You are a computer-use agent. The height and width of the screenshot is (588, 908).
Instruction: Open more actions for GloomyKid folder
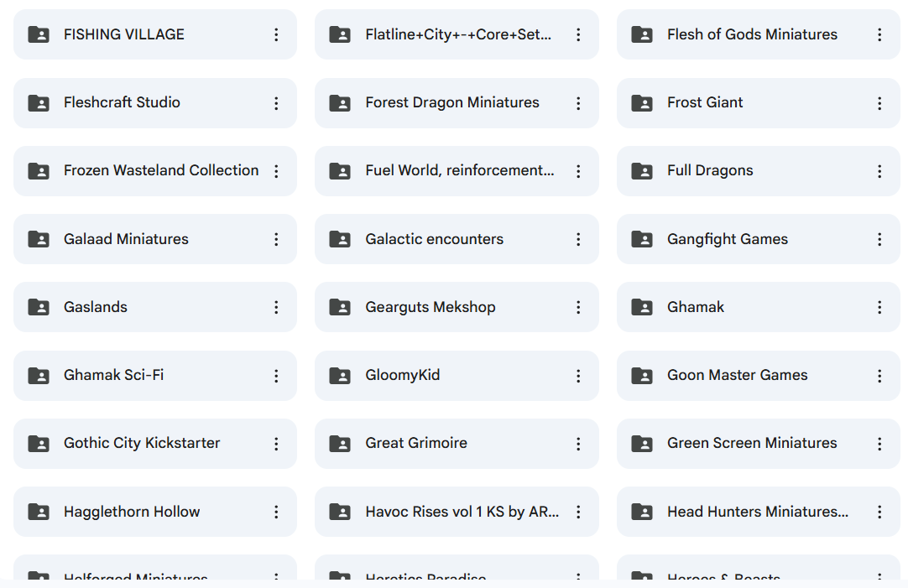click(578, 376)
